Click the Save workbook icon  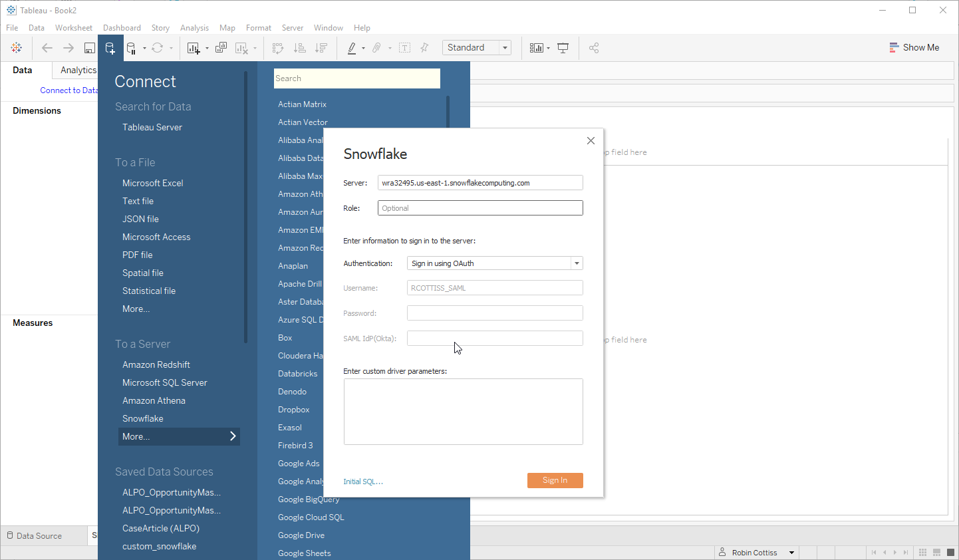tap(90, 48)
